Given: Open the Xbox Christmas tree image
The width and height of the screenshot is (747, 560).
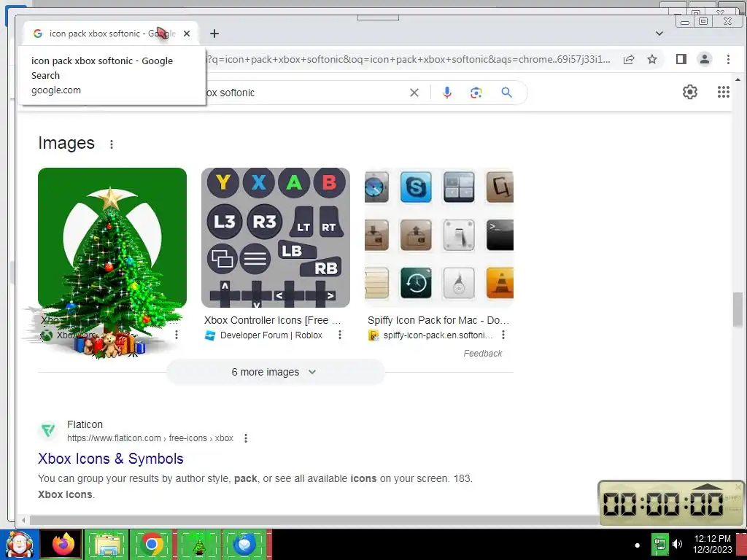Looking at the screenshot, I should [x=112, y=238].
